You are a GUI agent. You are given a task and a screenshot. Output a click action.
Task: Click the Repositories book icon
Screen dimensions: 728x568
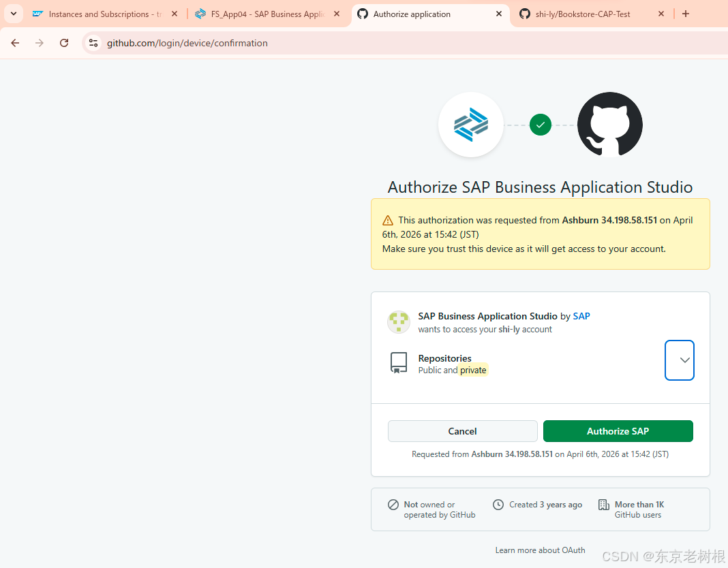(399, 363)
